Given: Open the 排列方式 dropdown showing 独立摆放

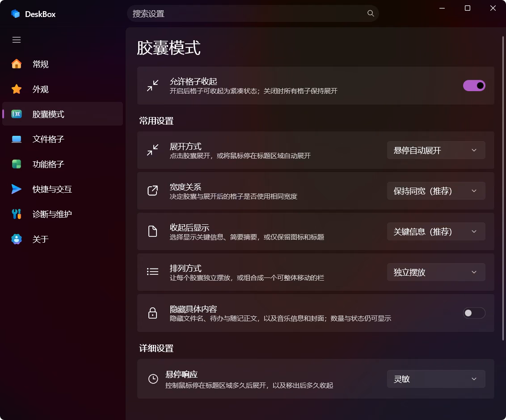Looking at the screenshot, I should [436, 272].
